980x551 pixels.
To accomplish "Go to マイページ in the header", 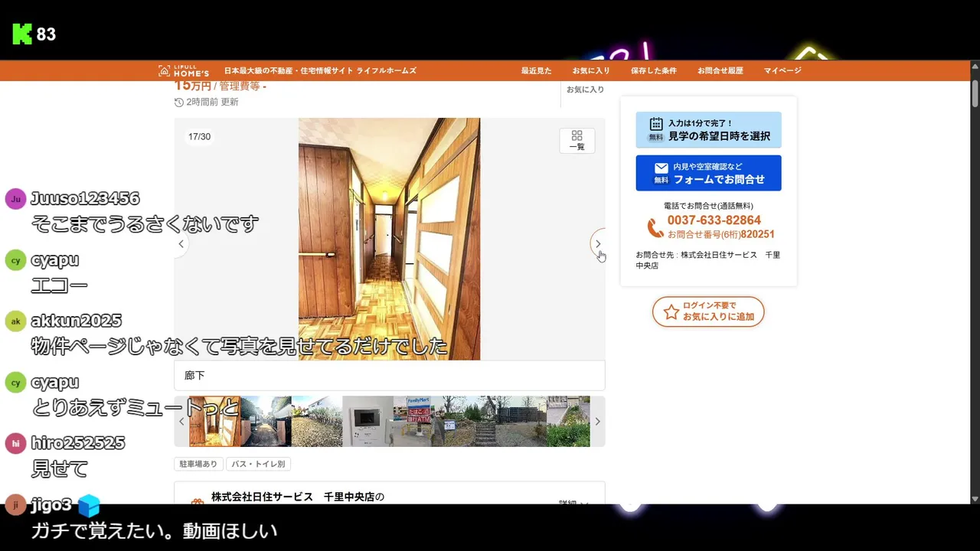I will click(x=782, y=70).
